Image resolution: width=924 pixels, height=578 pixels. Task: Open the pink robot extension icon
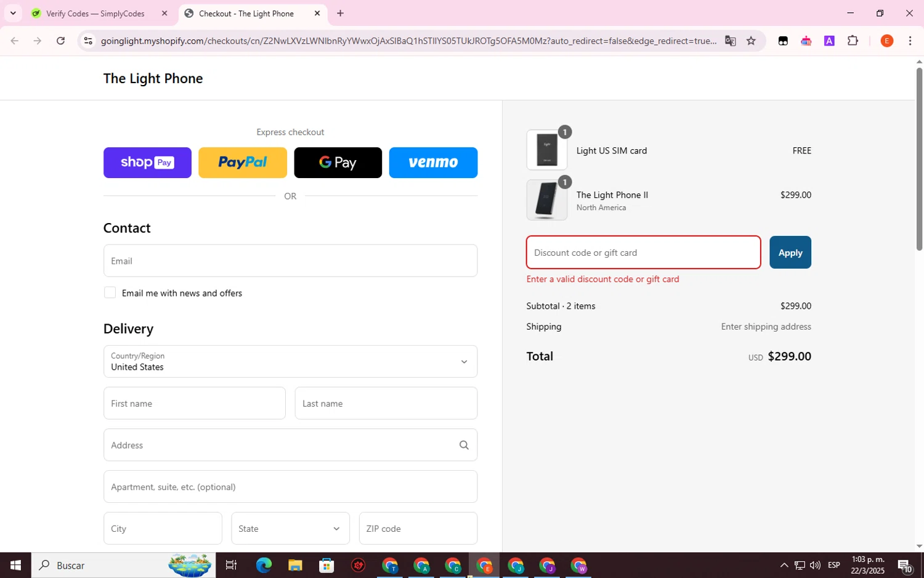coord(806,41)
